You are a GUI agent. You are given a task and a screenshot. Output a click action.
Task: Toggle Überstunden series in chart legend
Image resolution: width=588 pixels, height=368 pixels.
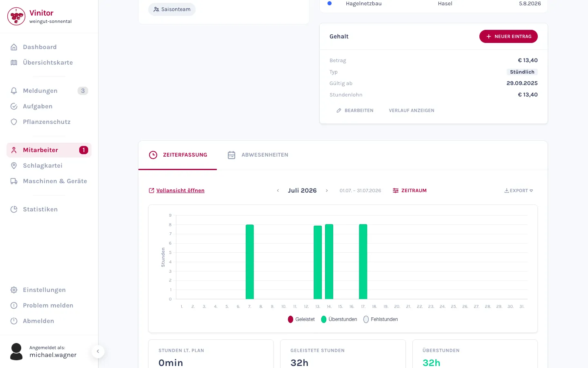(x=339, y=319)
